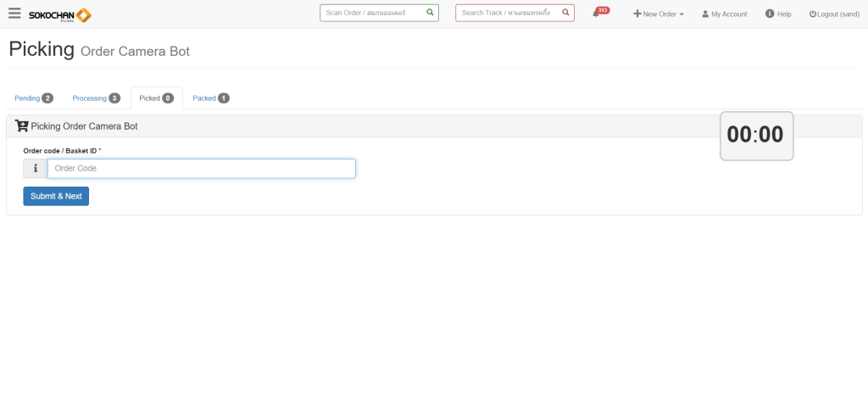
Task: Click the 00:00 timer display
Action: tap(756, 136)
